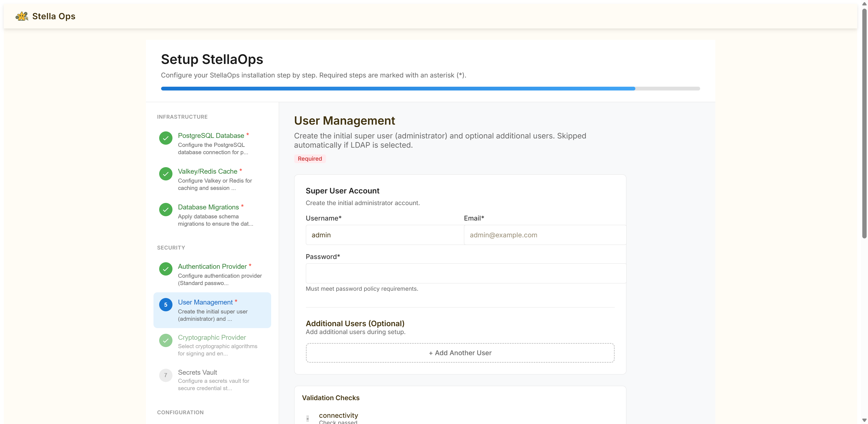868x424 pixels.
Task: Click the Stella Ops title link
Action: click(x=54, y=16)
